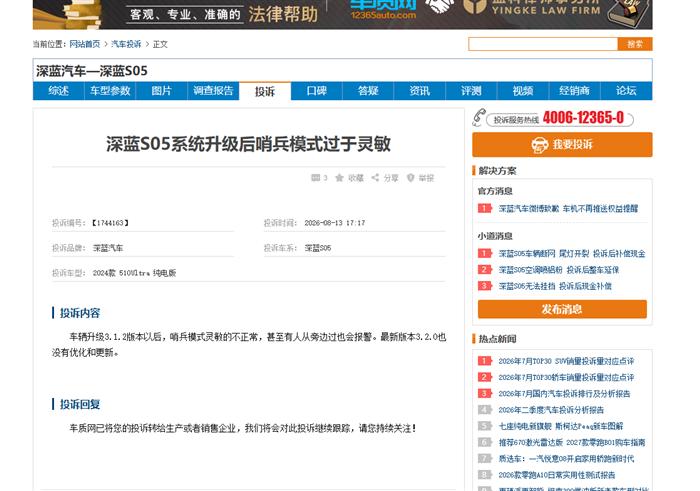
Task: Click the 网站首页 breadcrumb link
Action: point(85,44)
